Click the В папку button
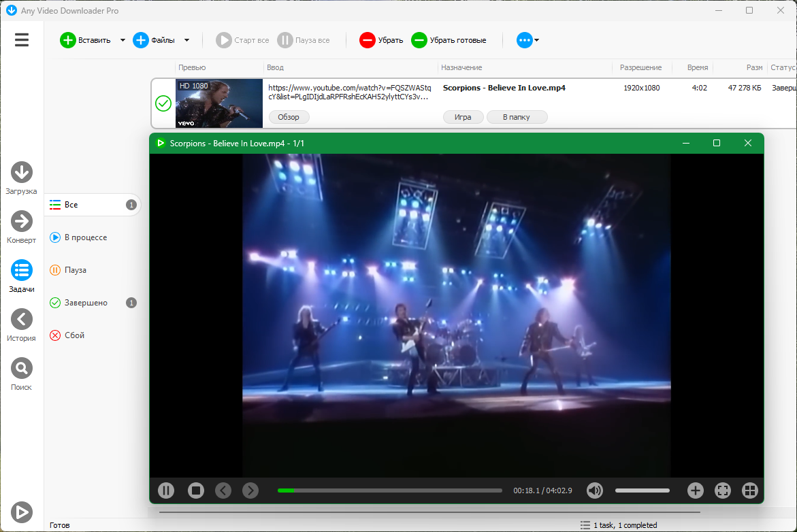The width and height of the screenshot is (797, 532). [517, 117]
